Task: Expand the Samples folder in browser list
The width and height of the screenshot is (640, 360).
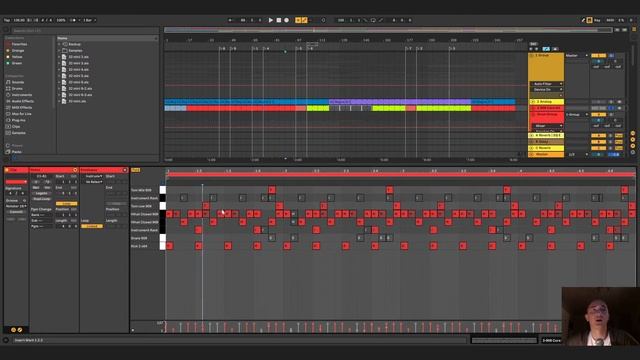Action: click(59, 51)
